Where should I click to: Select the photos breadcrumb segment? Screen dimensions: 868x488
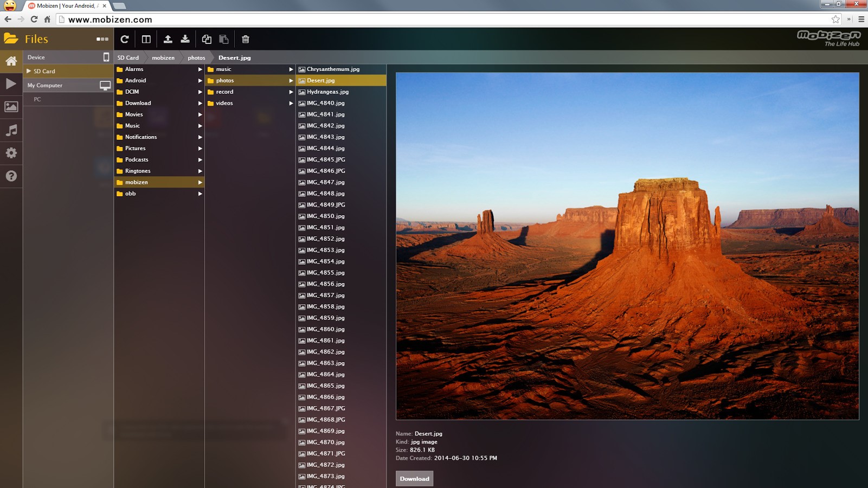(196, 57)
